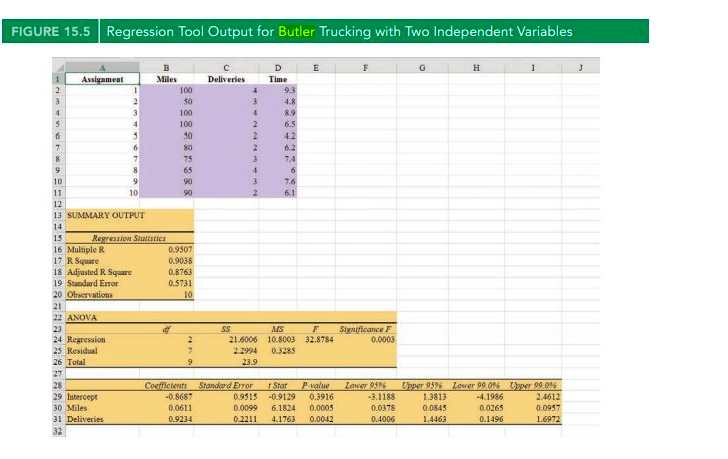This screenshot has height=459, width=728.
Task: Select the Regression Statistics heading
Action: tap(129, 238)
